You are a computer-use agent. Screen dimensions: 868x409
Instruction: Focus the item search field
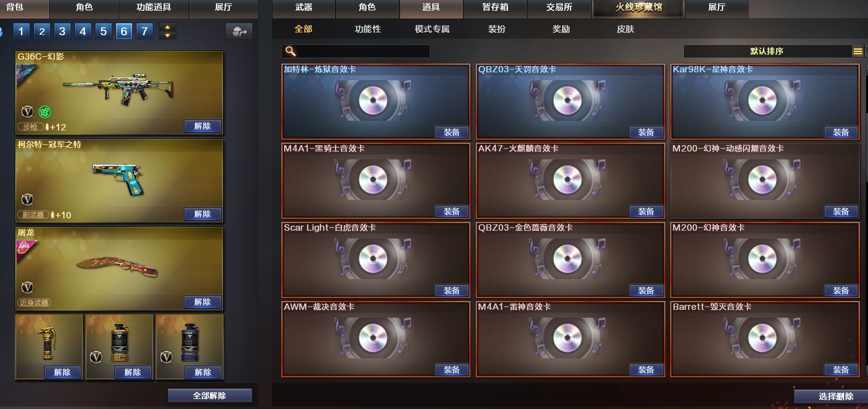[356, 51]
